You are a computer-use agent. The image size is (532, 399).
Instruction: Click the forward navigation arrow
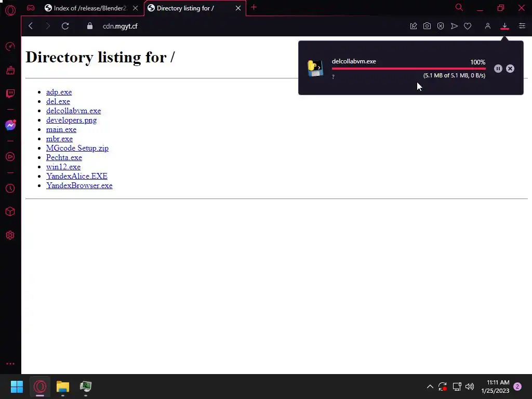tap(48, 26)
